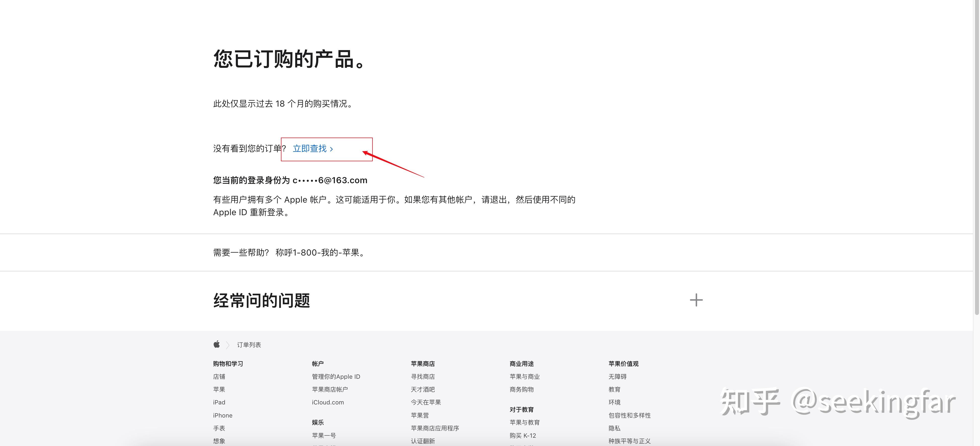
Task: Open 订单列表 breadcrumb item
Action: pos(249,345)
